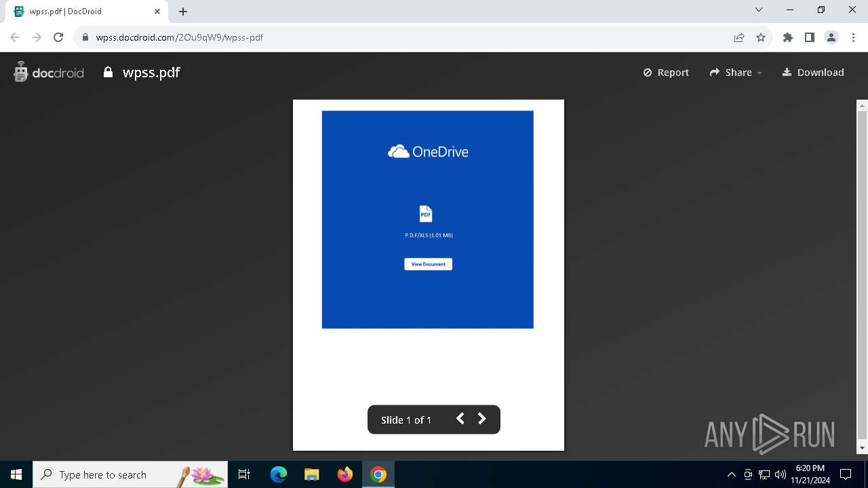This screenshot has width=868, height=488.
Task: Share this page icon in address bar
Action: (x=739, y=37)
